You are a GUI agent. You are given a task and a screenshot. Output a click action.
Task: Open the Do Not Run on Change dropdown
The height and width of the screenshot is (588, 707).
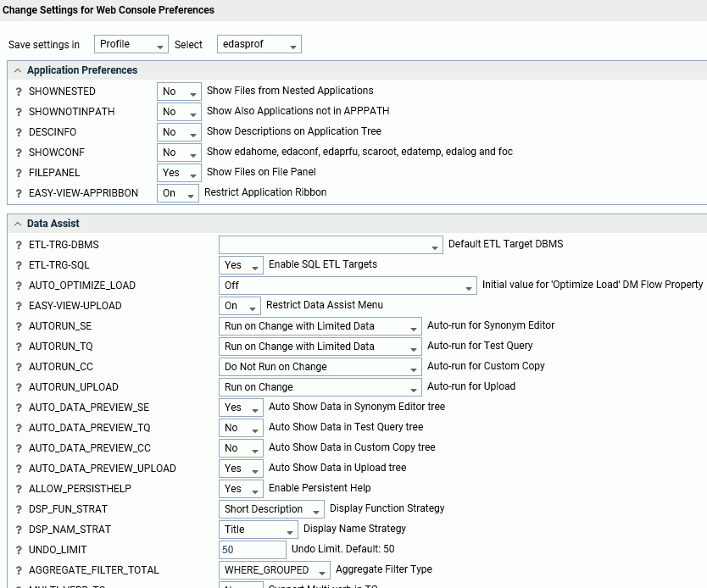[320, 367]
